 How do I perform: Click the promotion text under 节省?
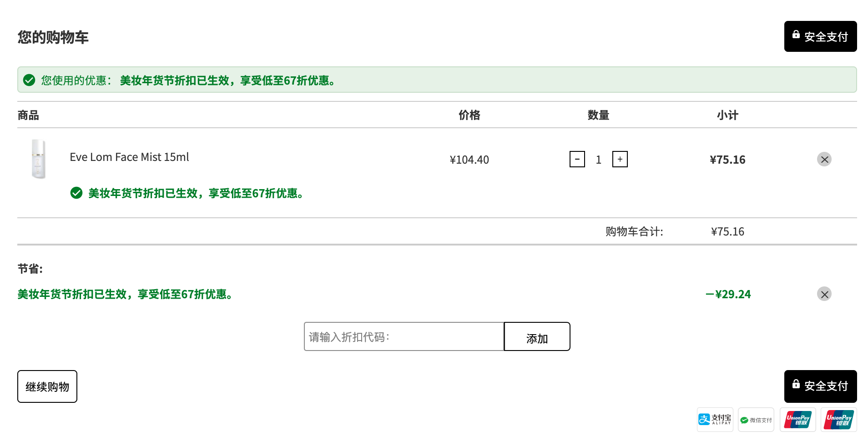pyautogui.click(x=126, y=294)
